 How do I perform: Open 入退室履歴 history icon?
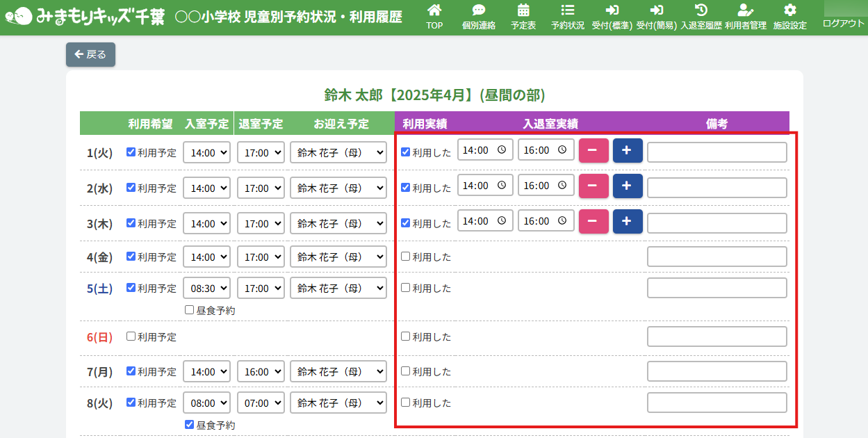[701, 10]
